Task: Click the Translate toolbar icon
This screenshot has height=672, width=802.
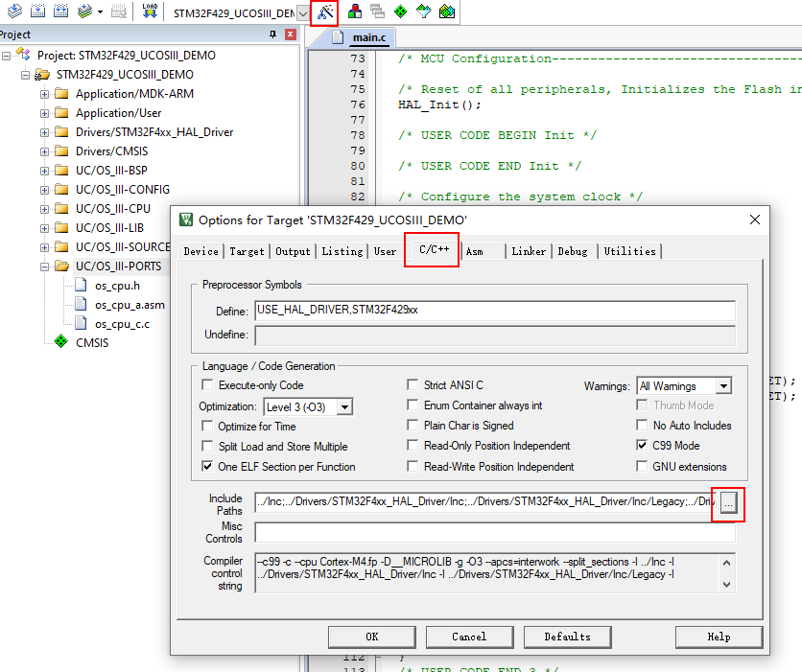Action: 14,11
